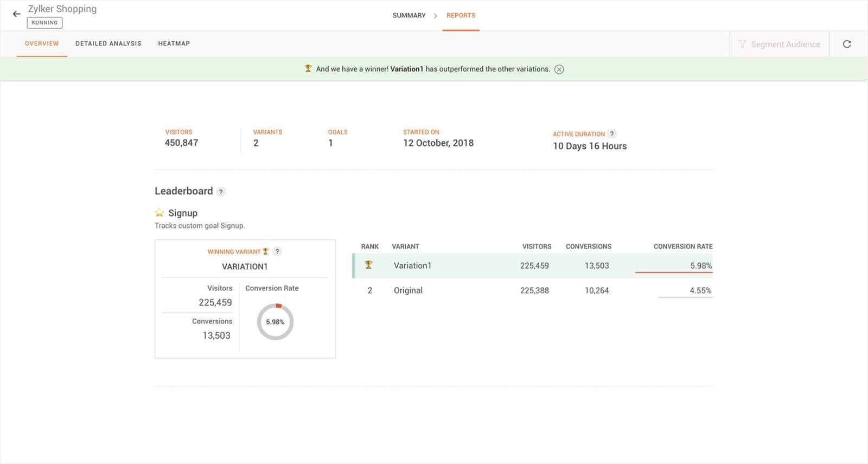The width and height of the screenshot is (868, 464).
Task: Click the trophy icon in the winner banner
Action: pos(308,69)
